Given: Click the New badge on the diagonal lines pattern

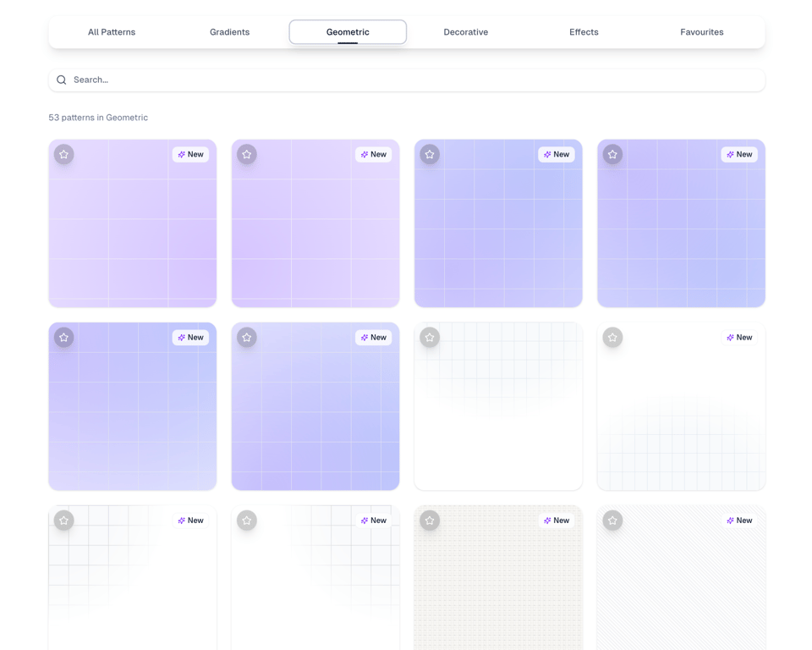Looking at the screenshot, I should tap(738, 521).
